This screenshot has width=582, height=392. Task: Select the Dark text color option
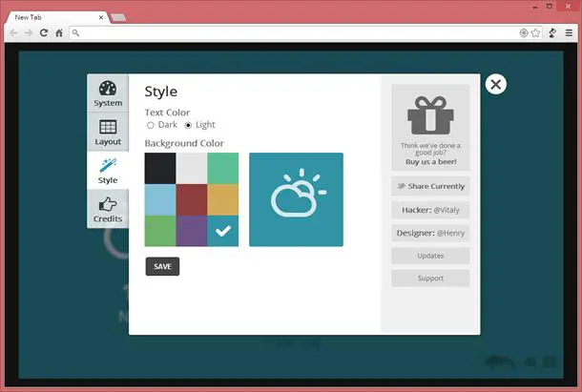151,125
